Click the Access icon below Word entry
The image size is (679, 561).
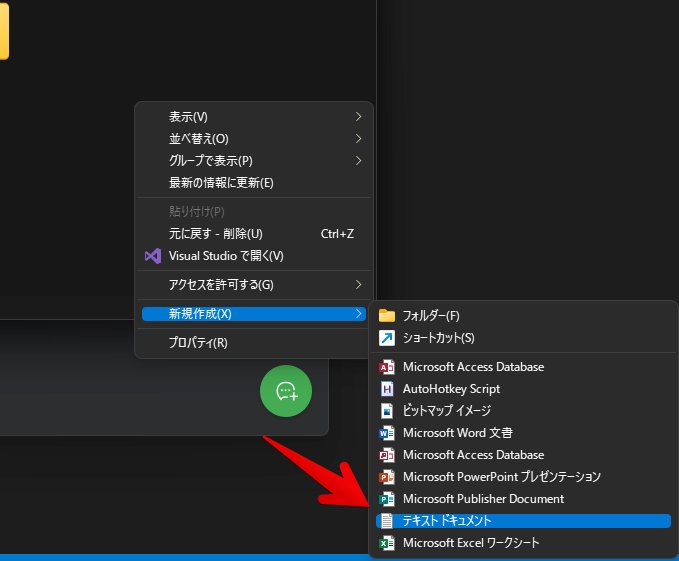click(x=387, y=455)
